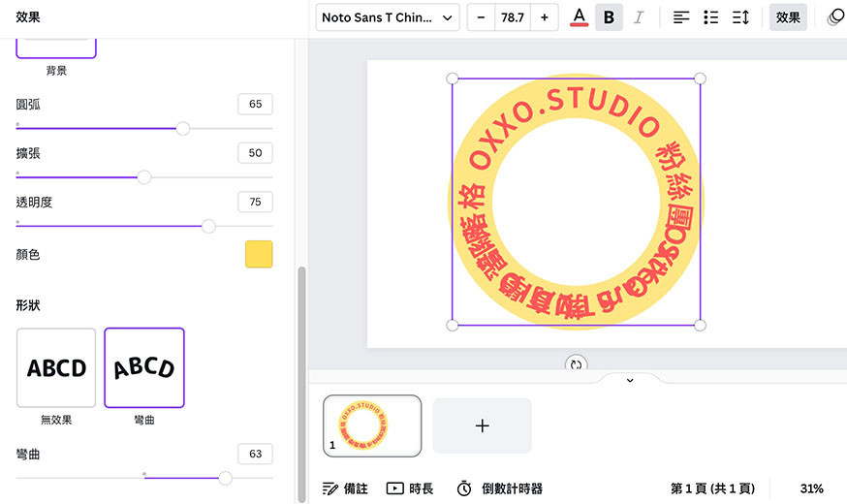Collapse the page thumbnails strip chevron
The width and height of the screenshot is (847, 504).
(630, 380)
